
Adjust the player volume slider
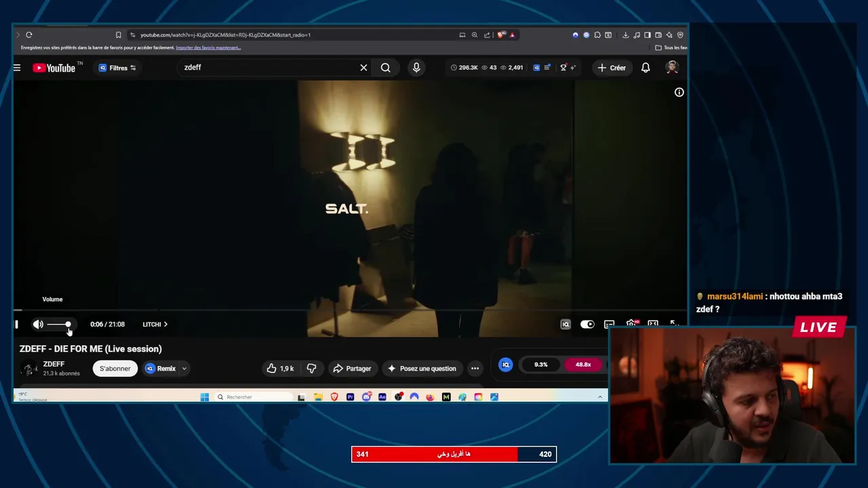(58, 324)
